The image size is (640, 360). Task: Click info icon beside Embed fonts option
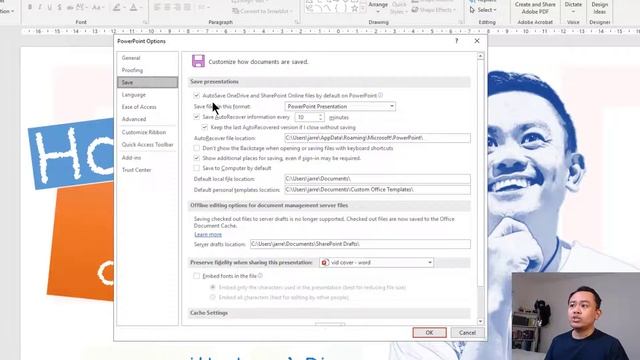click(x=260, y=276)
